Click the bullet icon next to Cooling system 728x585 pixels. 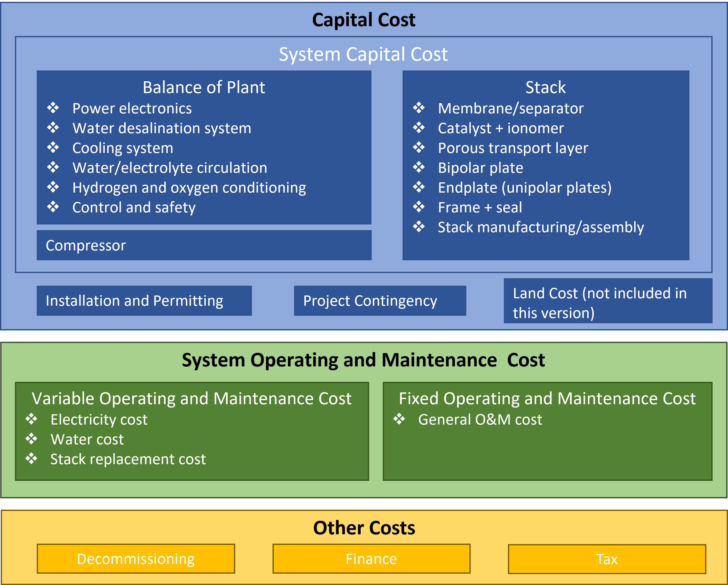[x=53, y=148]
